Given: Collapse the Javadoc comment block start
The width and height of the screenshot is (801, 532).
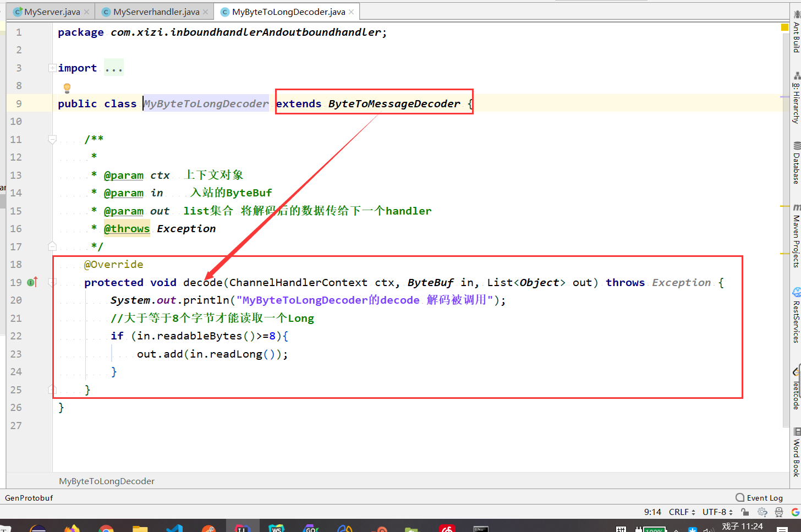Looking at the screenshot, I should coord(52,139).
